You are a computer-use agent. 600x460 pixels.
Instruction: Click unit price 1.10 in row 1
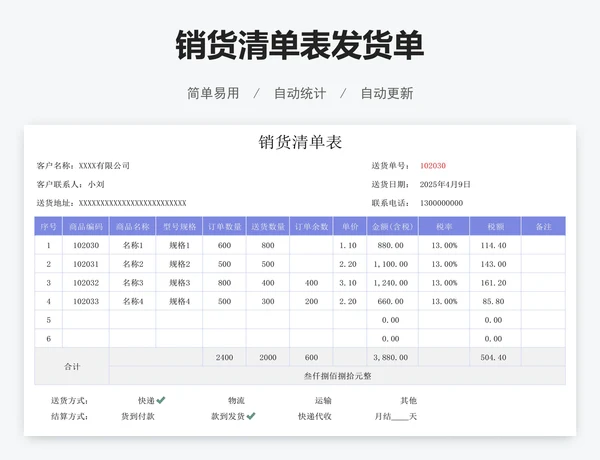348,245
